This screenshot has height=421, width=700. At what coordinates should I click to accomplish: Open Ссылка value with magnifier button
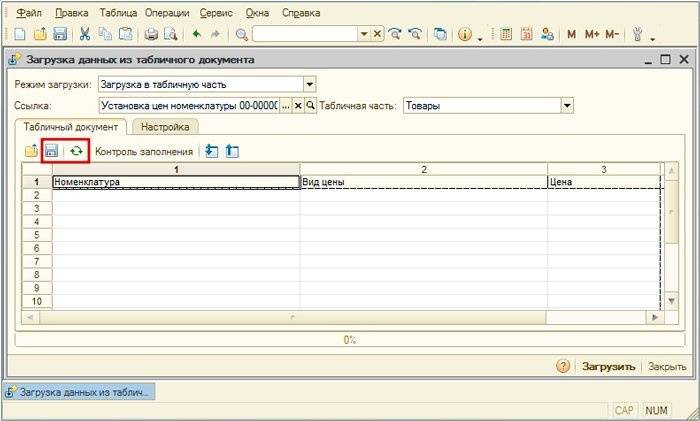(x=310, y=106)
